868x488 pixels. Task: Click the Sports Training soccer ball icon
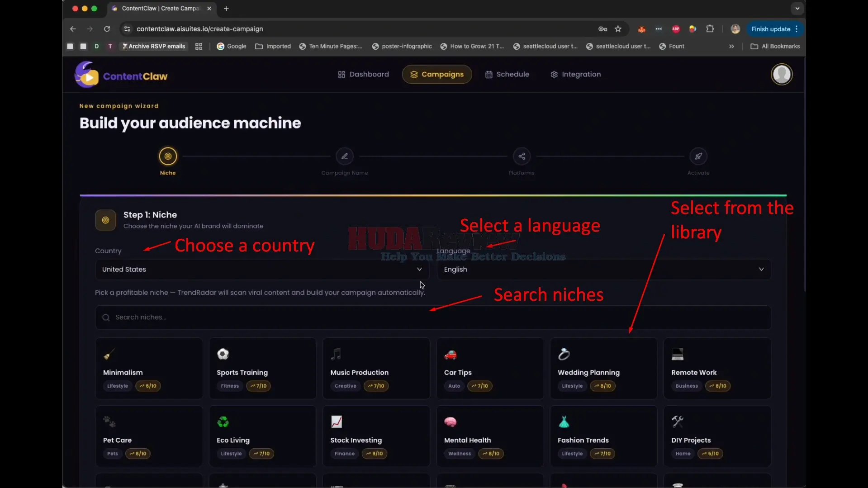click(223, 354)
